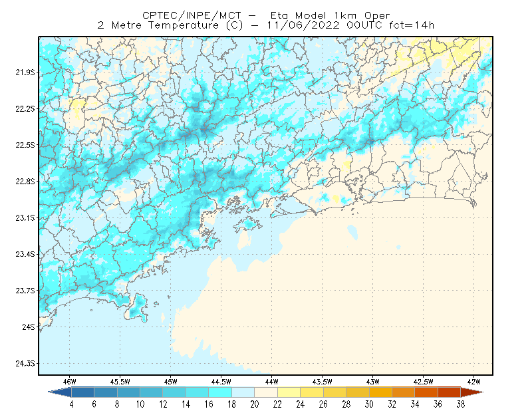The width and height of the screenshot is (532, 411).
Task: Pick the 20-22 cream colorbar swatch
Action: (266, 392)
